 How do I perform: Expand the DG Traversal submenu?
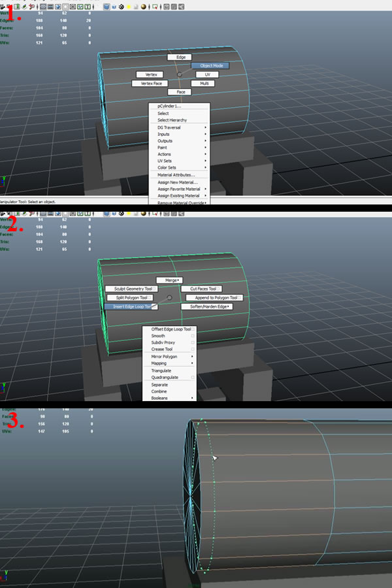coord(205,127)
